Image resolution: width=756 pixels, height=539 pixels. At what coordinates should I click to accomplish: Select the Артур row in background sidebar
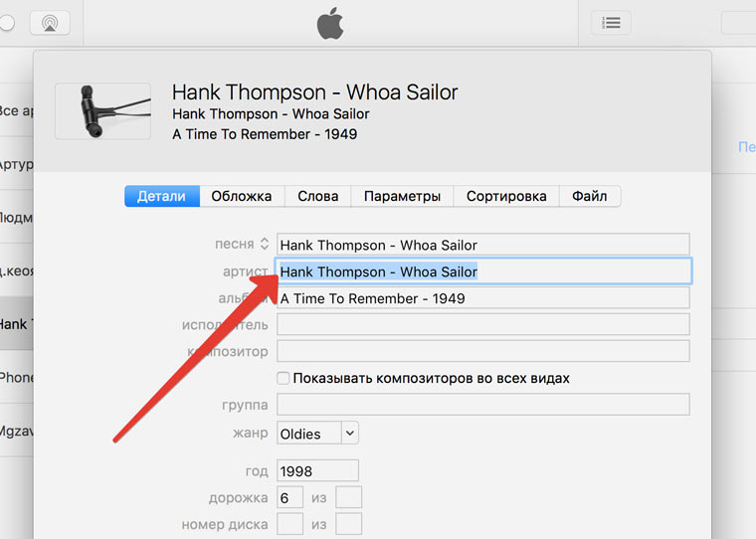pyautogui.click(x=16, y=164)
